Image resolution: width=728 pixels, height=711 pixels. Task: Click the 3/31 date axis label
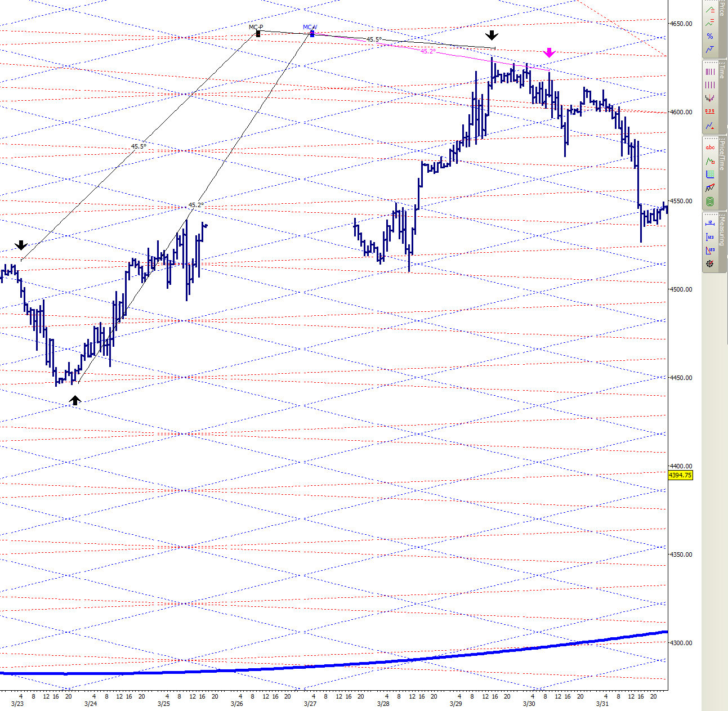pyautogui.click(x=602, y=704)
